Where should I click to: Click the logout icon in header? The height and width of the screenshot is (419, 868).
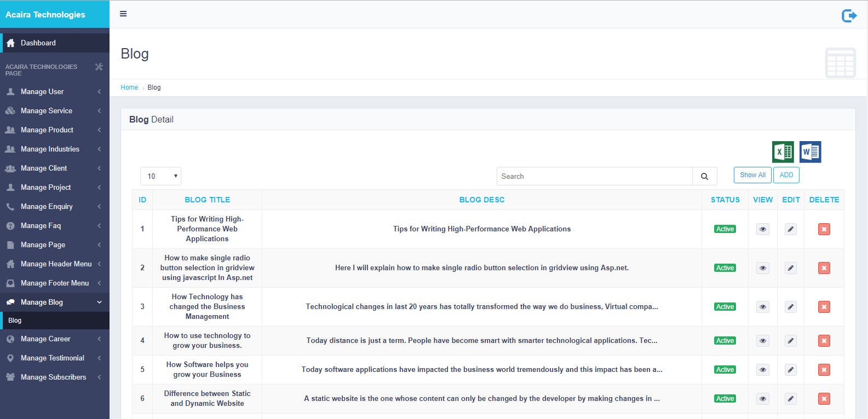849,15
